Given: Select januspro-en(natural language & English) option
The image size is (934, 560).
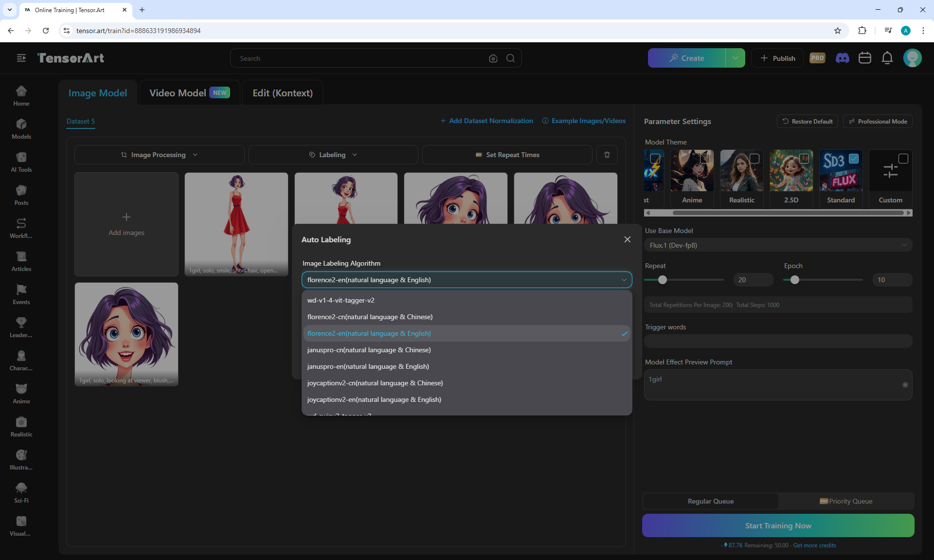Looking at the screenshot, I should (x=368, y=366).
